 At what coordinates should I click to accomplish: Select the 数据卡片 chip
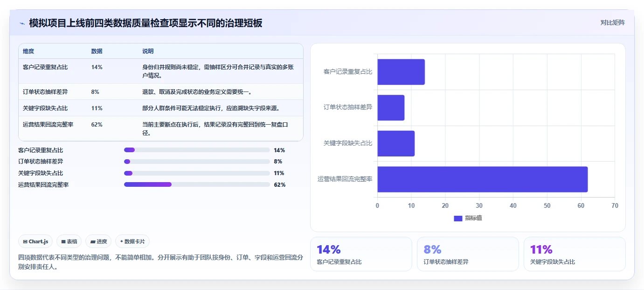click(x=132, y=241)
